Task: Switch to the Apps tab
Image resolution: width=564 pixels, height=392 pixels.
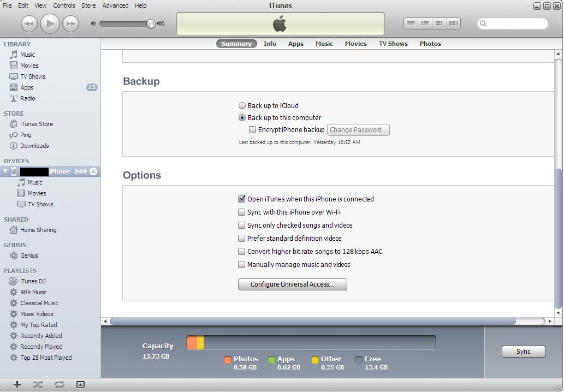Action: (295, 43)
